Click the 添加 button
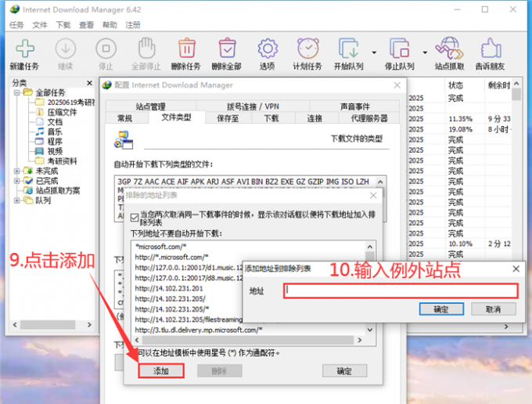The height and width of the screenshot is (404, 532). pos(161,371)
